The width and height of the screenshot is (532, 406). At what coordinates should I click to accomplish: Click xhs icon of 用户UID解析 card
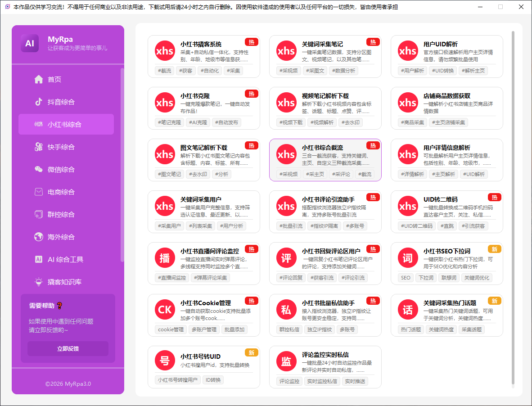408,51
